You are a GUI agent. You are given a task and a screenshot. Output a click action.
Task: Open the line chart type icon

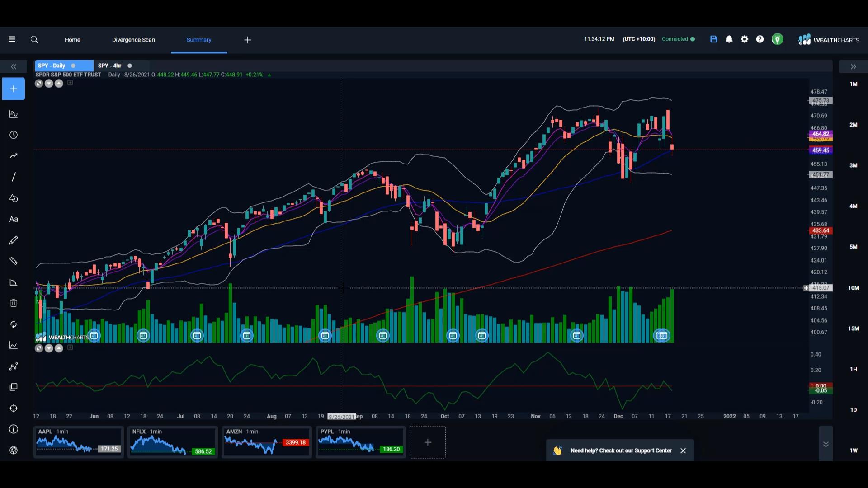tap(14, 345)
